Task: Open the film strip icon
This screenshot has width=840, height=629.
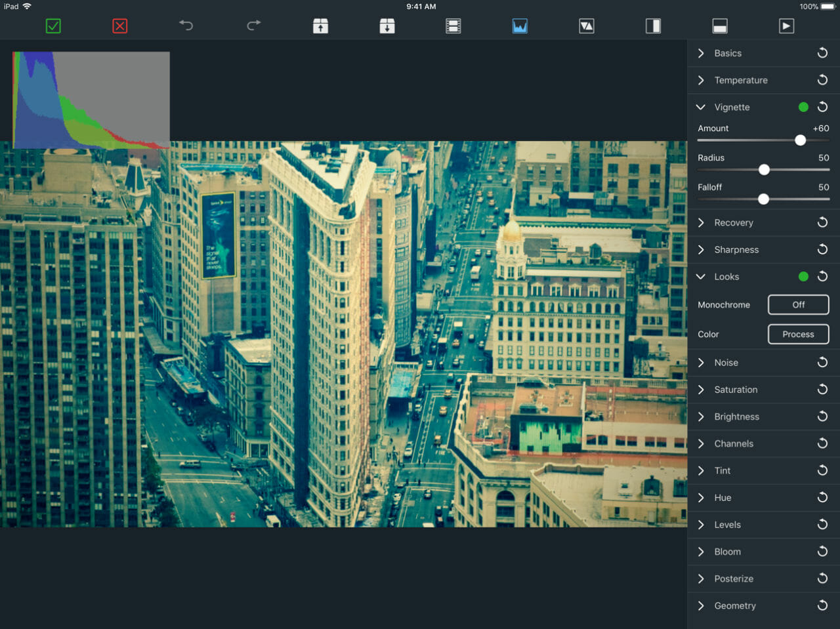Action: tap(453, 26)
